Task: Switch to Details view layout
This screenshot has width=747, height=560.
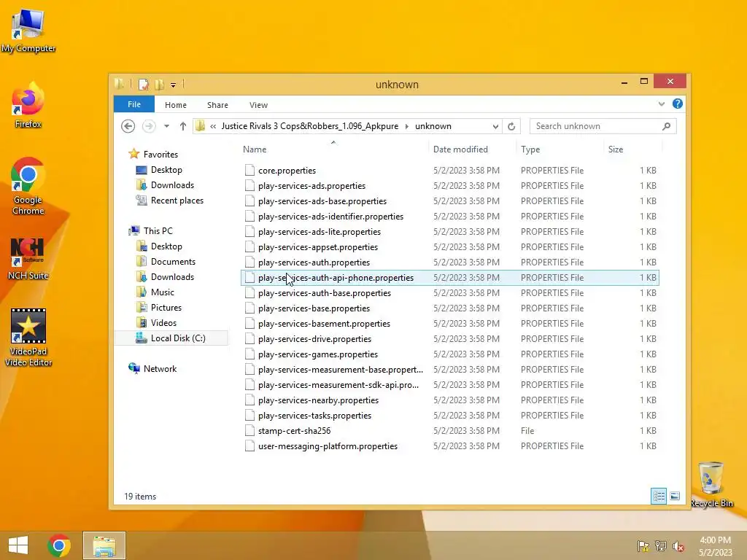Action: click(659, 496)
